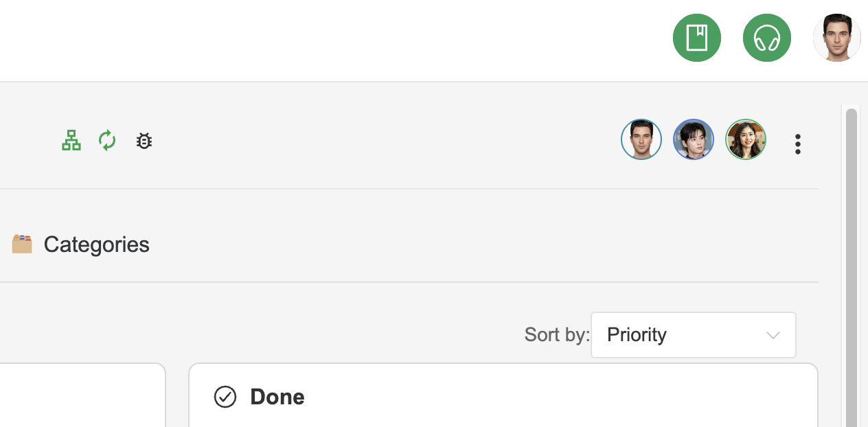Select the Done column header

tap(277, 397)
